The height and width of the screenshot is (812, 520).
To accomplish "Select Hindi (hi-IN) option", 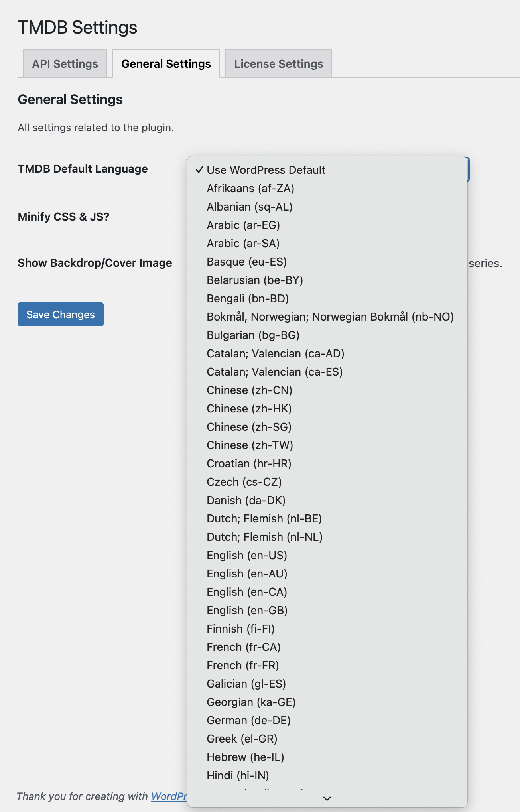I will click(327, 775).
